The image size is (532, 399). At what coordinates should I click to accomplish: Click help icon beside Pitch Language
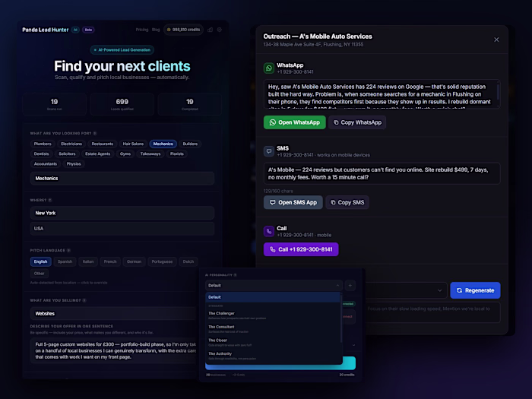[68, 250]
